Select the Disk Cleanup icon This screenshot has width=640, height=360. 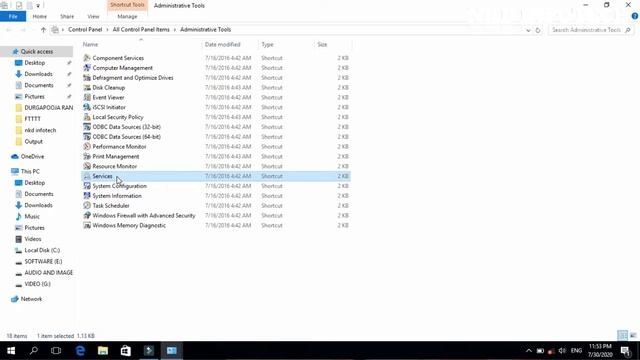click(x=87, y=87)
